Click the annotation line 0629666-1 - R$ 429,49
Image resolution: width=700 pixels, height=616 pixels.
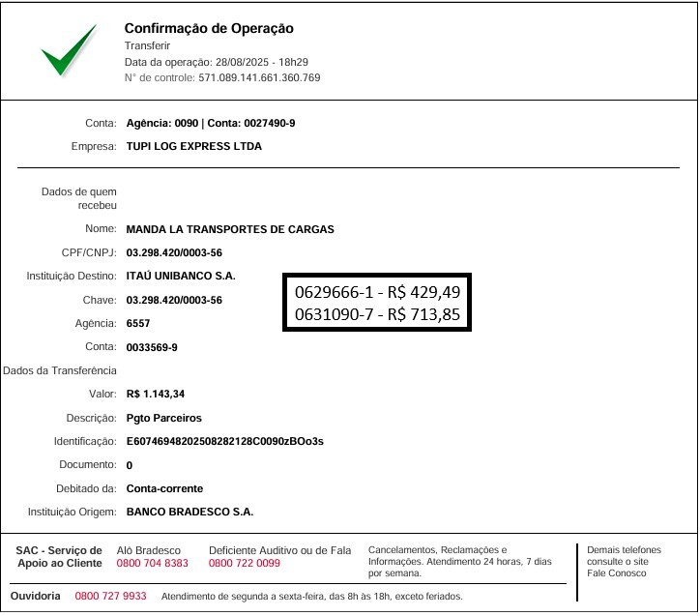(376, 291)
